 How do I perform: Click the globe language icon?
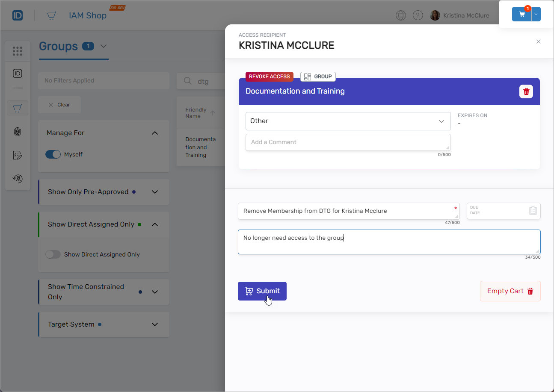click(x=400, y=15)
